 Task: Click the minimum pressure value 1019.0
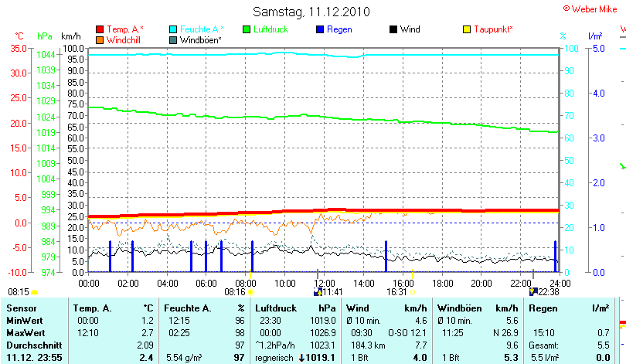(x=323, y=321)
